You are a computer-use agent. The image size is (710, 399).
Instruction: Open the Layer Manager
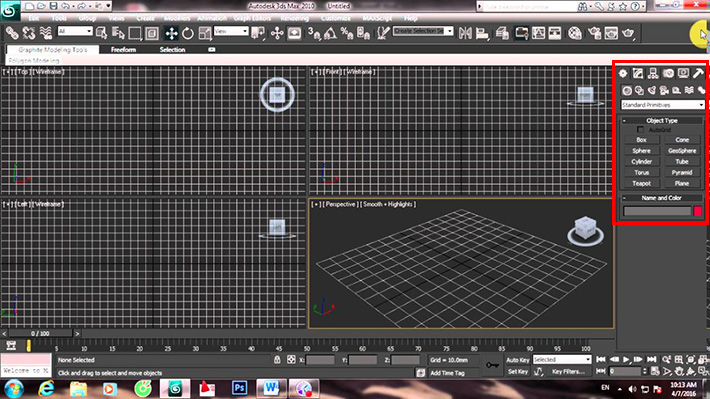502,33
